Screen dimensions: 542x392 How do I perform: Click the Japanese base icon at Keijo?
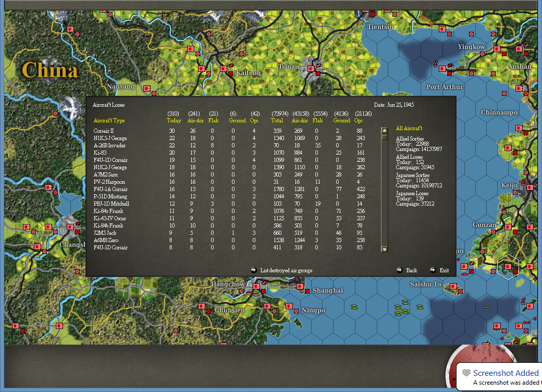[x=529, y=187]
